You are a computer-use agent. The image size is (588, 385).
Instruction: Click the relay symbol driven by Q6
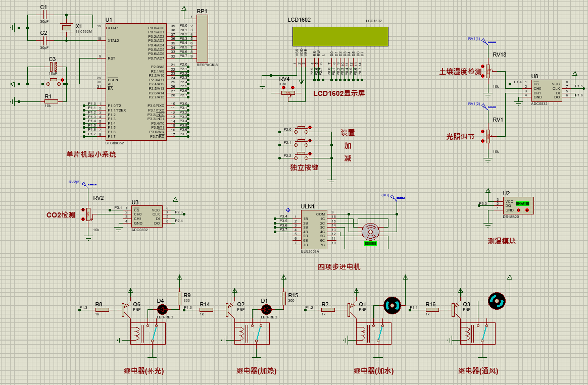148,334
